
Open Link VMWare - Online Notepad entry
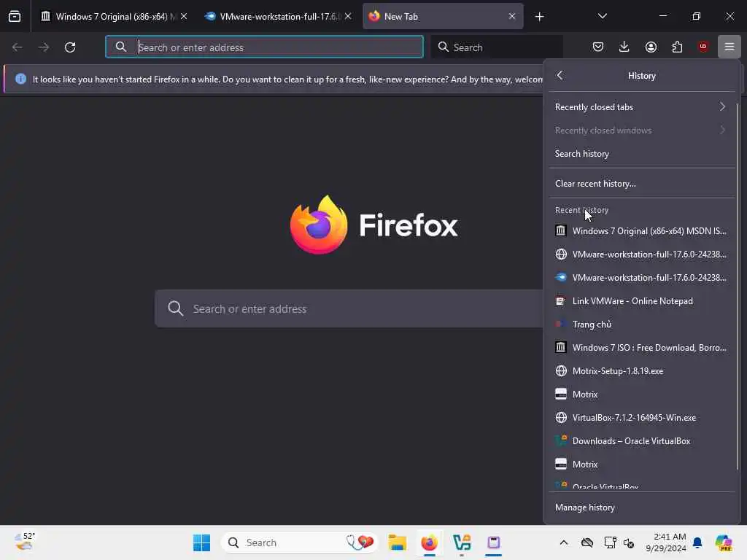tap(641, 301)
